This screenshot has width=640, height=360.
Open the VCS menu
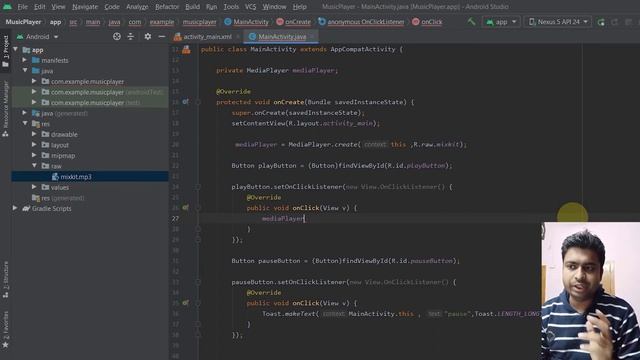coord(250,7)
